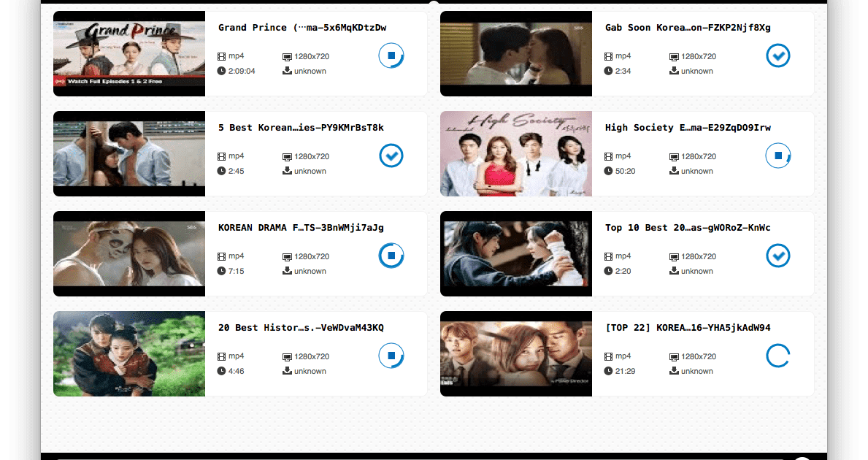Click unknown file size of Gab Soon Korea
Image resolution: width=868 pixels, height=460 pixels.
[x=697, y=71]
